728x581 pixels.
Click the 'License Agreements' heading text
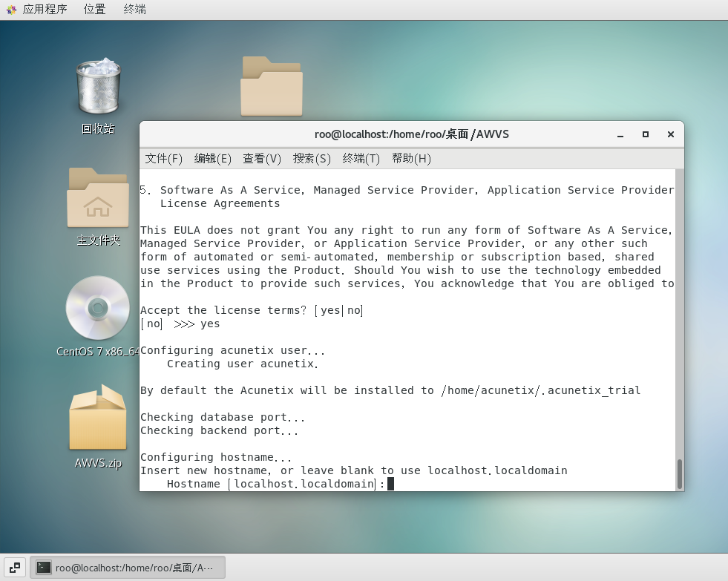220,204
